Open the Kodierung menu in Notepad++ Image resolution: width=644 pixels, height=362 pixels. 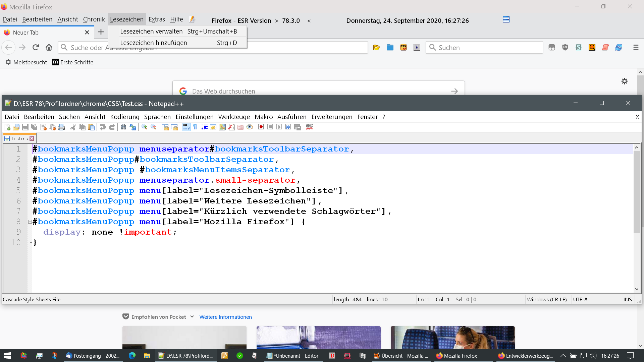pos(124,117)
